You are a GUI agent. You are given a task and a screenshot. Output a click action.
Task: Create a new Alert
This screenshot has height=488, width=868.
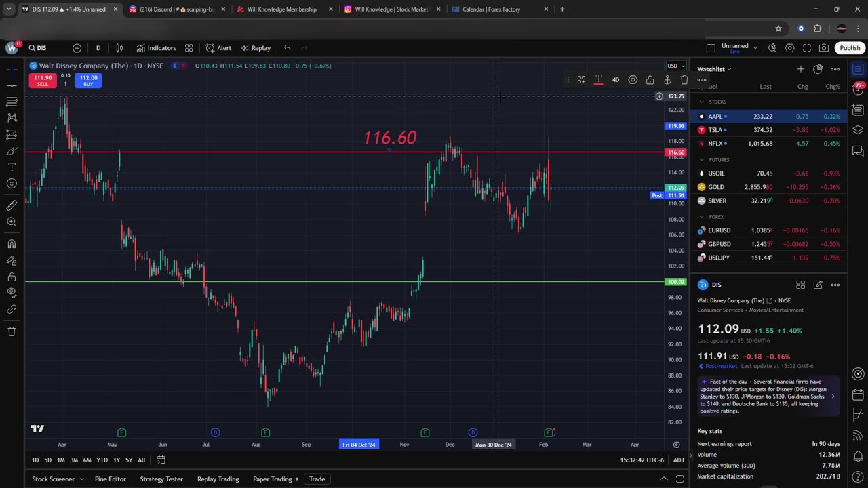(218, 48)
